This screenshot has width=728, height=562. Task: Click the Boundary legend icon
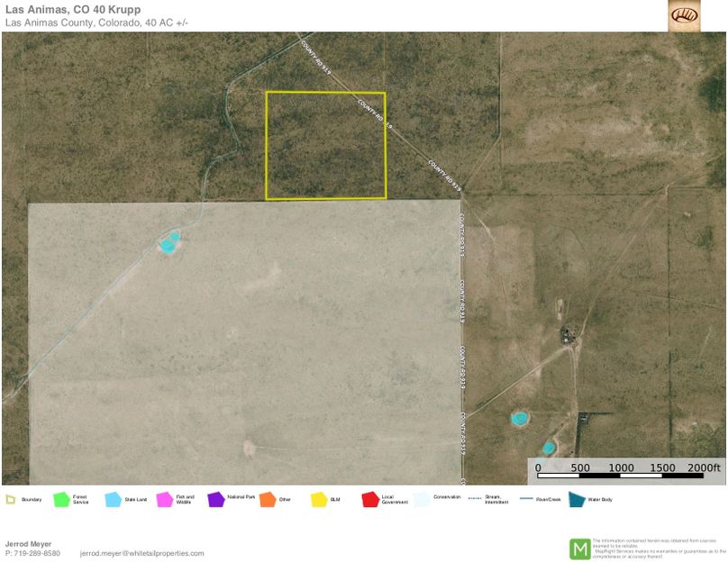pos(10,500)
